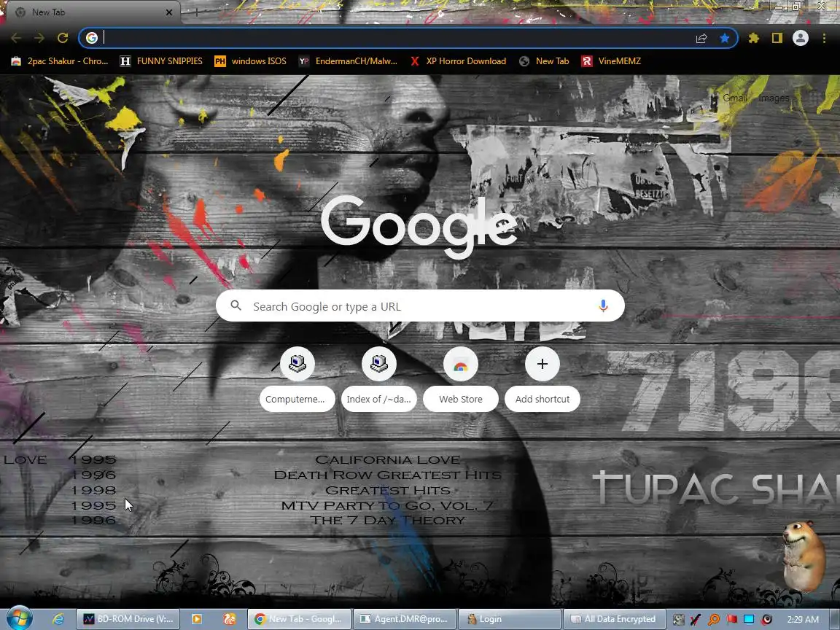Switch to All Data Encrypted taskbar window
This screenshot has height=630, width=840.
(614, 619)
